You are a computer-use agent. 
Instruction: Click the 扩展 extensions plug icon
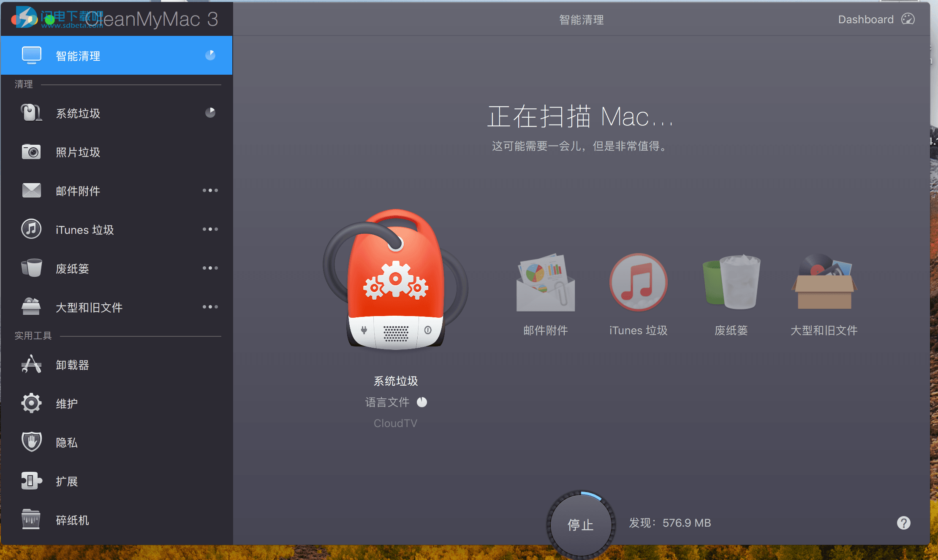[32, 481]
